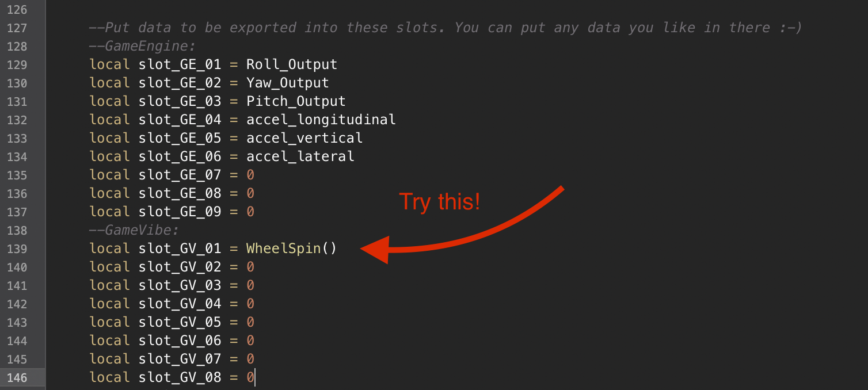Place cursor on the Roll_Output value

(291, 65)
